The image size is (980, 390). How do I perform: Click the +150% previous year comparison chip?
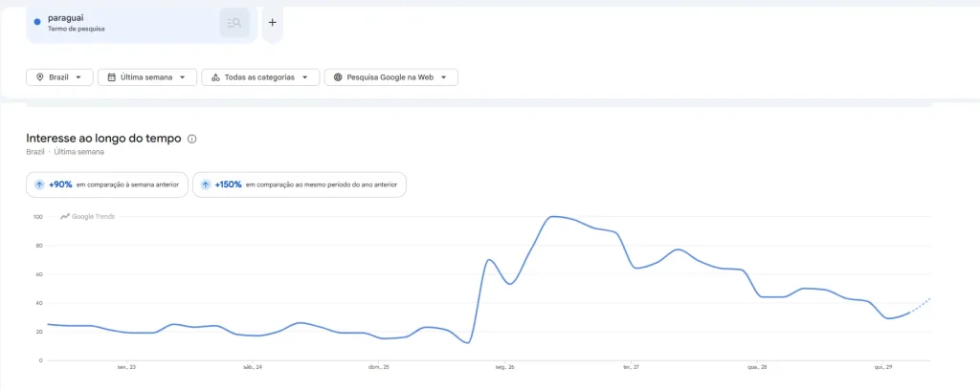pyautogui.click(x=300, y=184)
